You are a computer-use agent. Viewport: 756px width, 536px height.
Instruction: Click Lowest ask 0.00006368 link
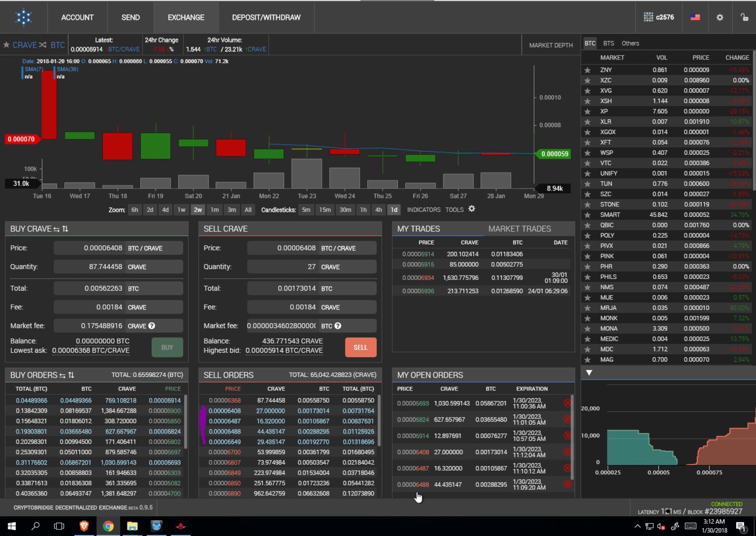[x=91, y=350]
